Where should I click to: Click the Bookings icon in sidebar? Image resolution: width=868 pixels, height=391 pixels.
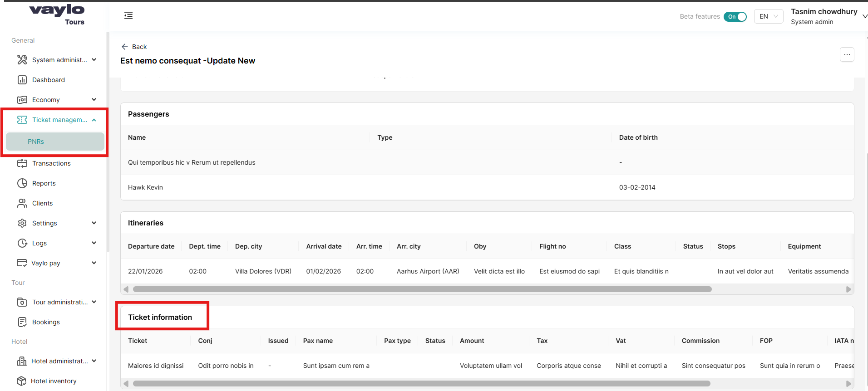[22, 322]
